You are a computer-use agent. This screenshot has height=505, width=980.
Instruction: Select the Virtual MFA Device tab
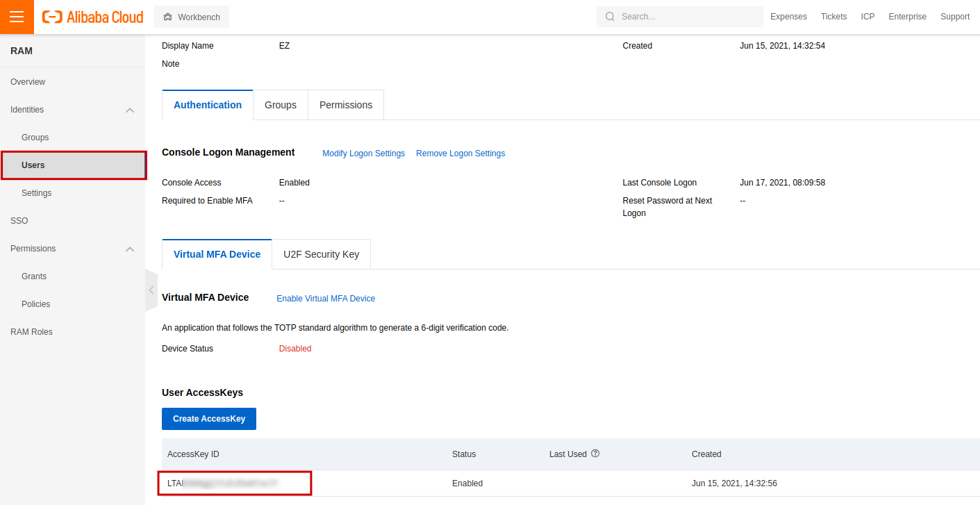coord(217,254)
